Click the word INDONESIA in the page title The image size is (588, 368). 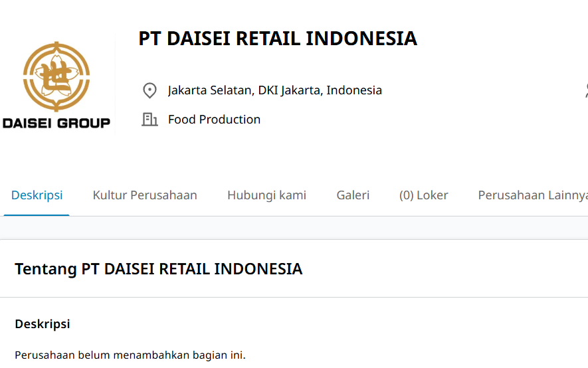pyautogui.click(x=361, y=39)
